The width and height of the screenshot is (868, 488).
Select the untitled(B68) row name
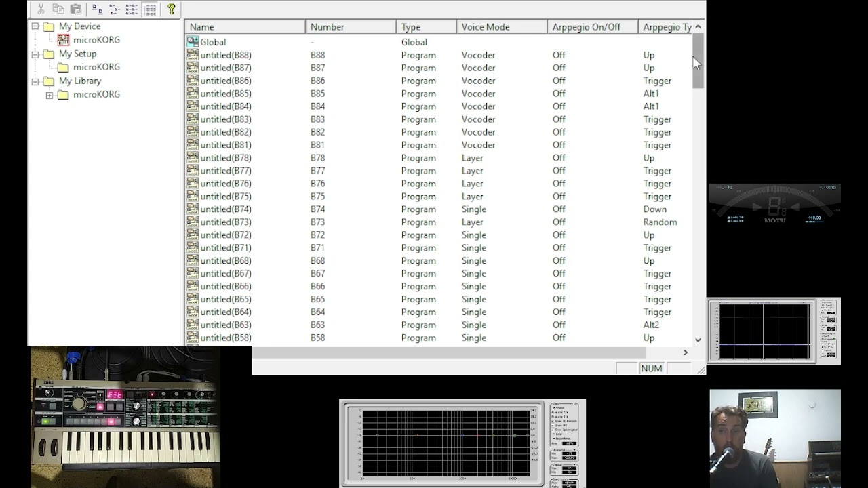click(x=226, y=261)
